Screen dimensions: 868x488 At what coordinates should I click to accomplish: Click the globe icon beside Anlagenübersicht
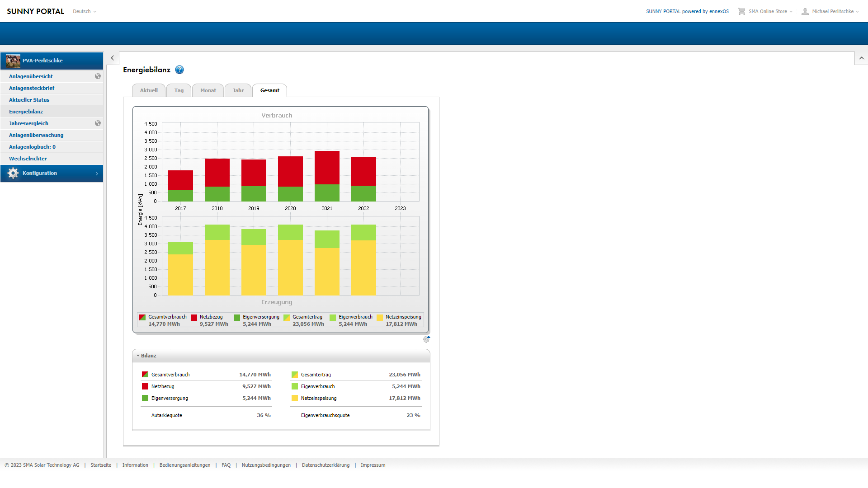point(98,76)
